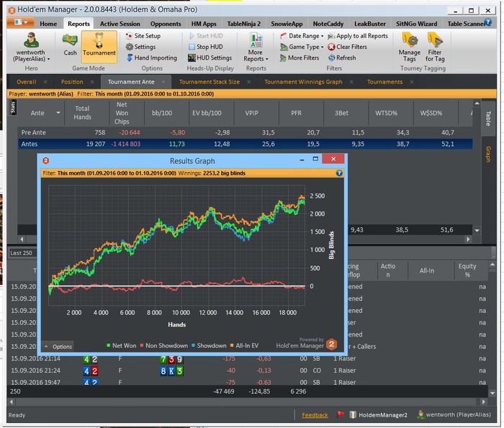Open the application menu button
Image resolution: width=504 pixels, height=428 pixels.
21,22
